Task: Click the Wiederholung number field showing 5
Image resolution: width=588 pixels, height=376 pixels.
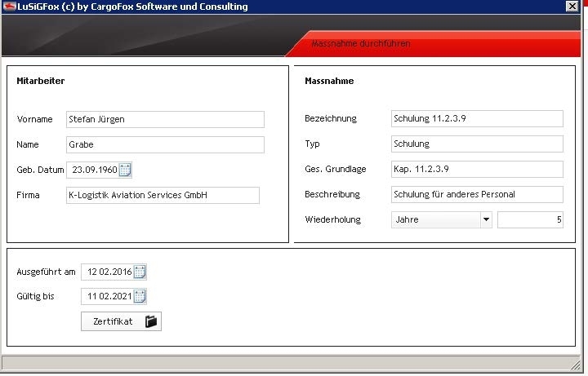Action: click(530, 220)
